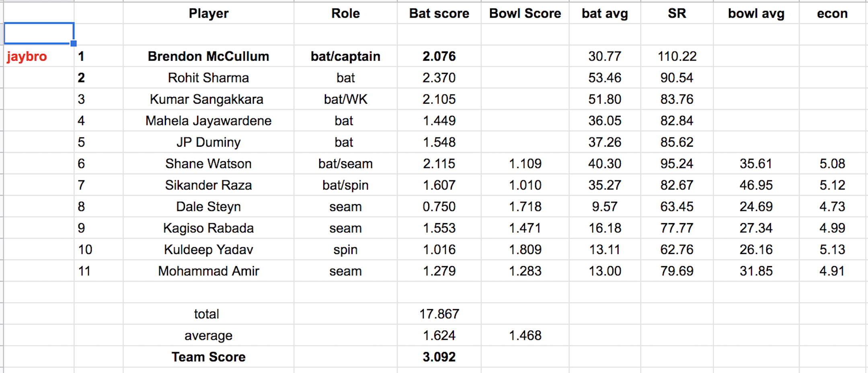Select Dale Steyn's bowl avg 24.69

pos(756,207)
